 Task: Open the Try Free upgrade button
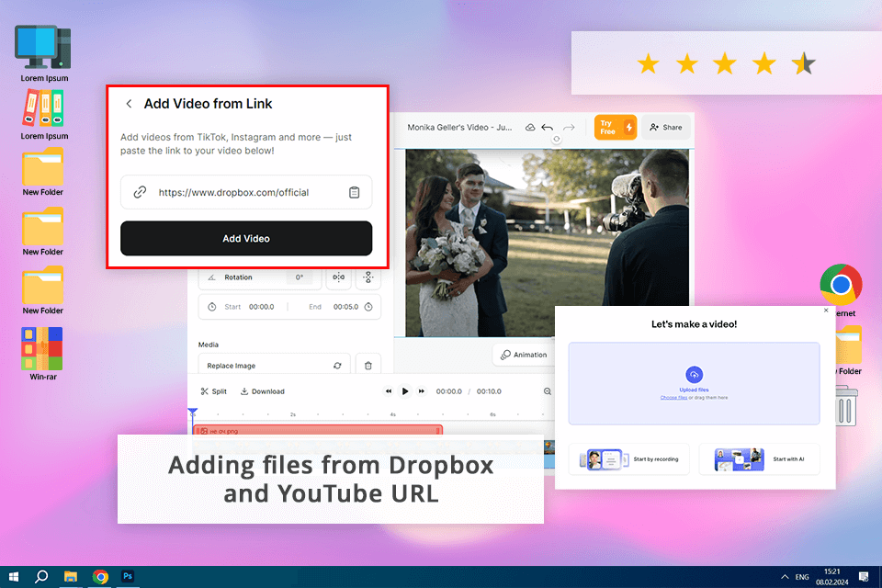click(x=616, y=127)
